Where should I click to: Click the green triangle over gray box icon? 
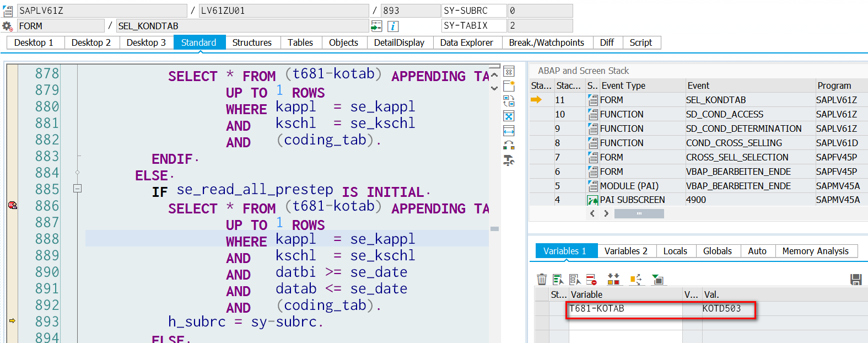[x=657, y=280]
